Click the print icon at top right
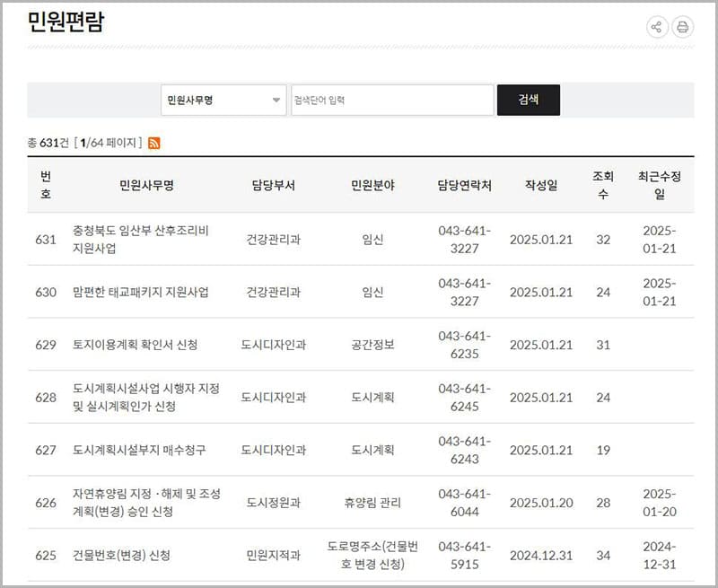 (683, 27)
